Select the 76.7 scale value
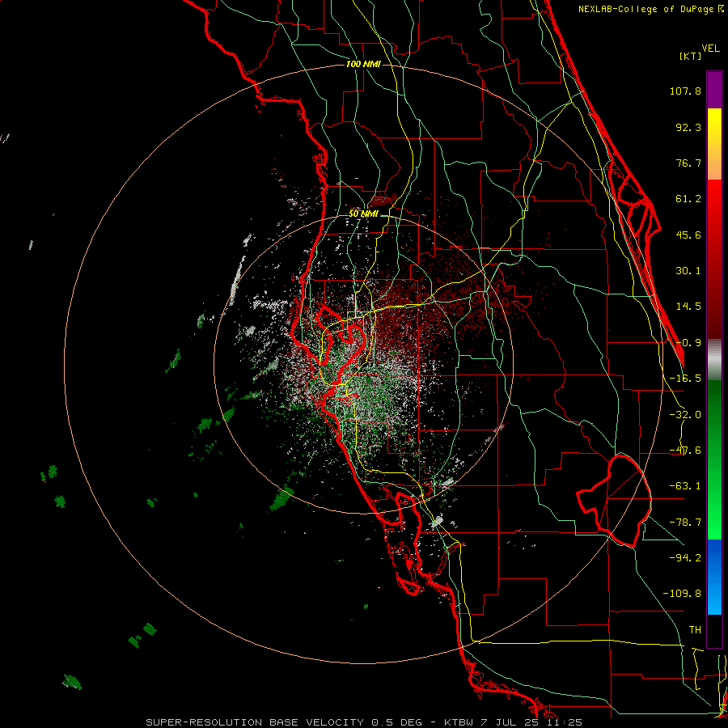 coord(688,163)
